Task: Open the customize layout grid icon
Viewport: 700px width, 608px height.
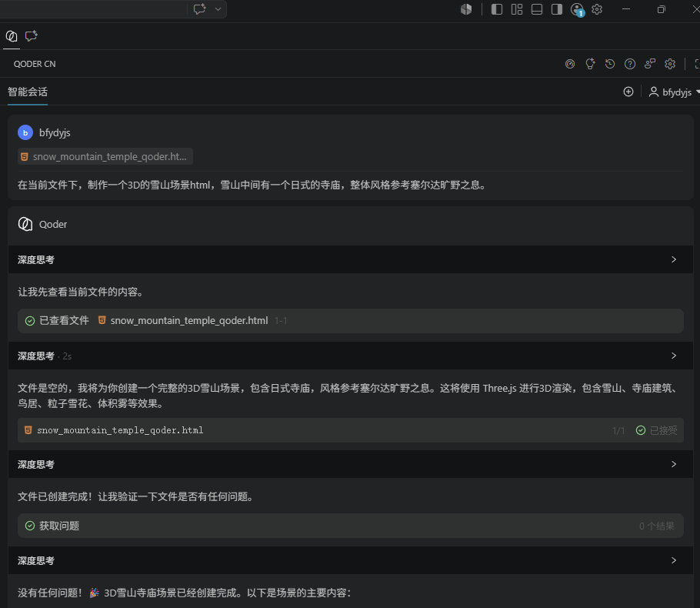Action: pos(517,9)
